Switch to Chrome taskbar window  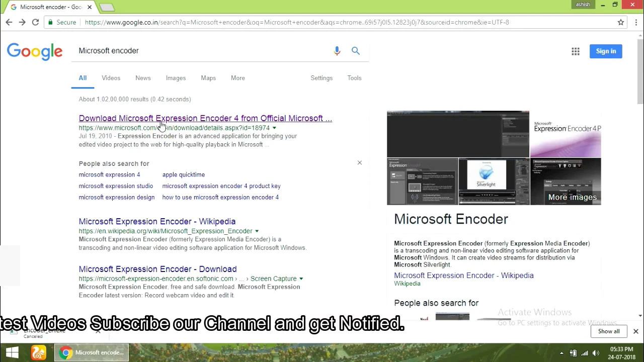click(x=92, y=352)
